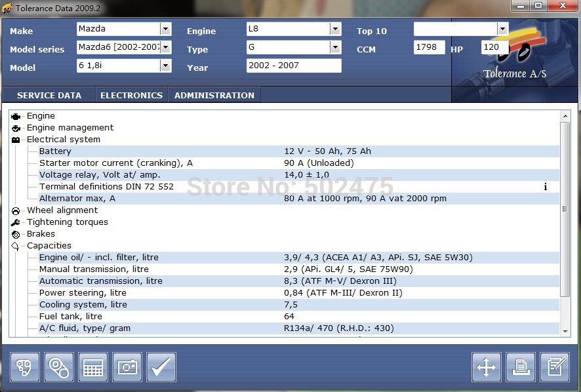Select the Starter motor current row
The height and width of the screenshot is (392, 581).
(x=299, y=163)
